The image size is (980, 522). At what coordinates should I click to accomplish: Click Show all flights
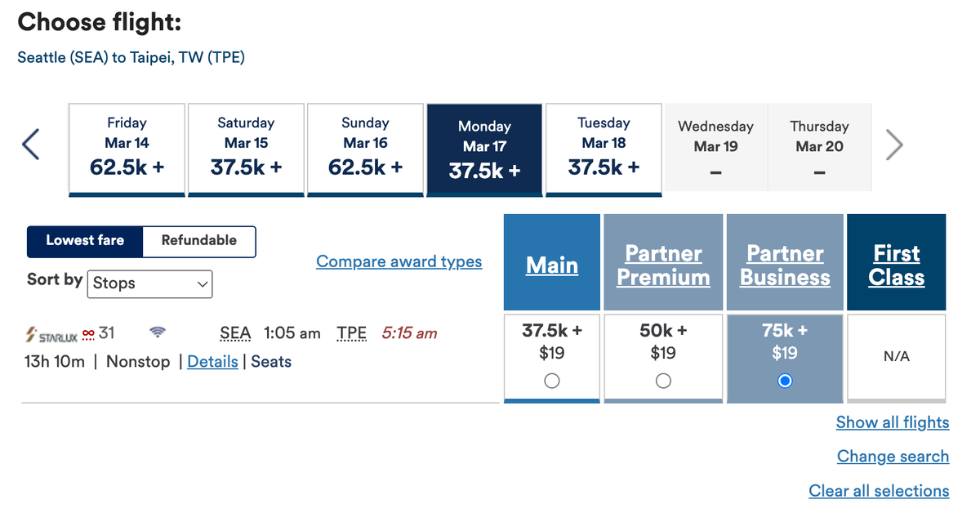(892, 422)
